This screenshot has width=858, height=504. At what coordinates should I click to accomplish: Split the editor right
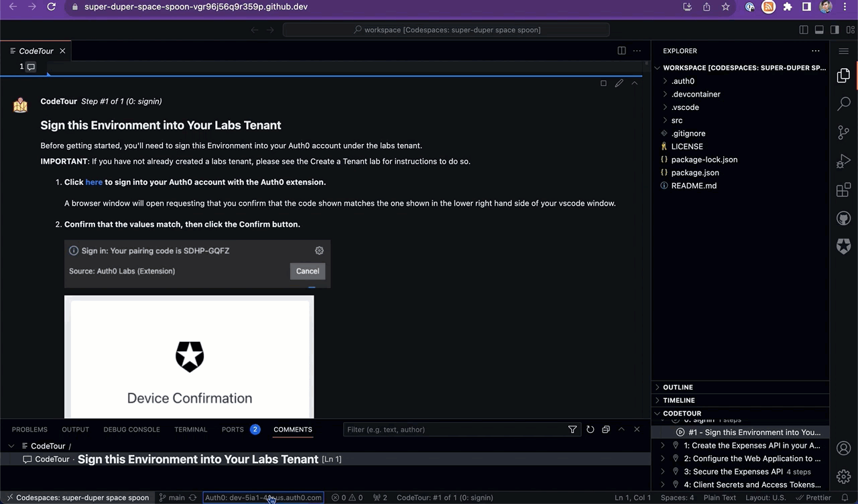(x=621, y=51)
